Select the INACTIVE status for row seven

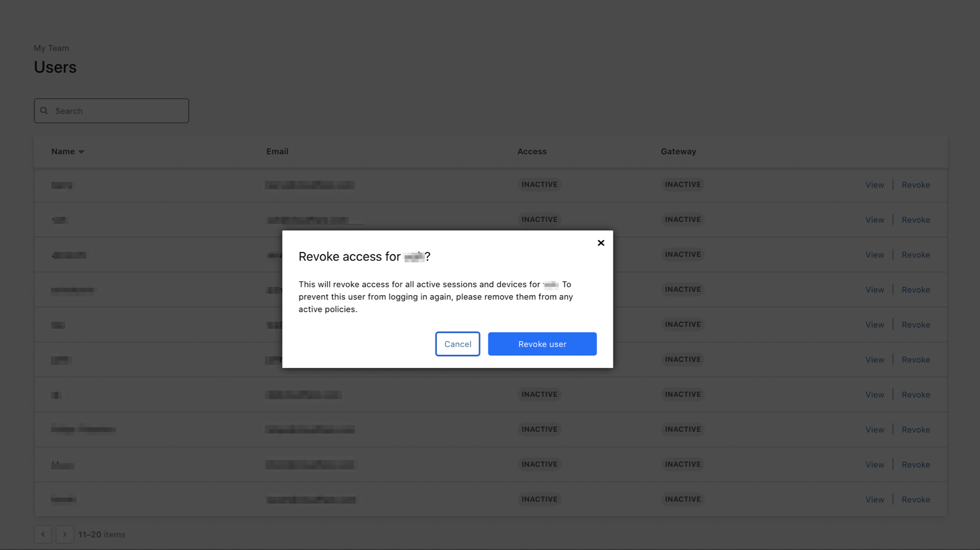pos(539,394)
